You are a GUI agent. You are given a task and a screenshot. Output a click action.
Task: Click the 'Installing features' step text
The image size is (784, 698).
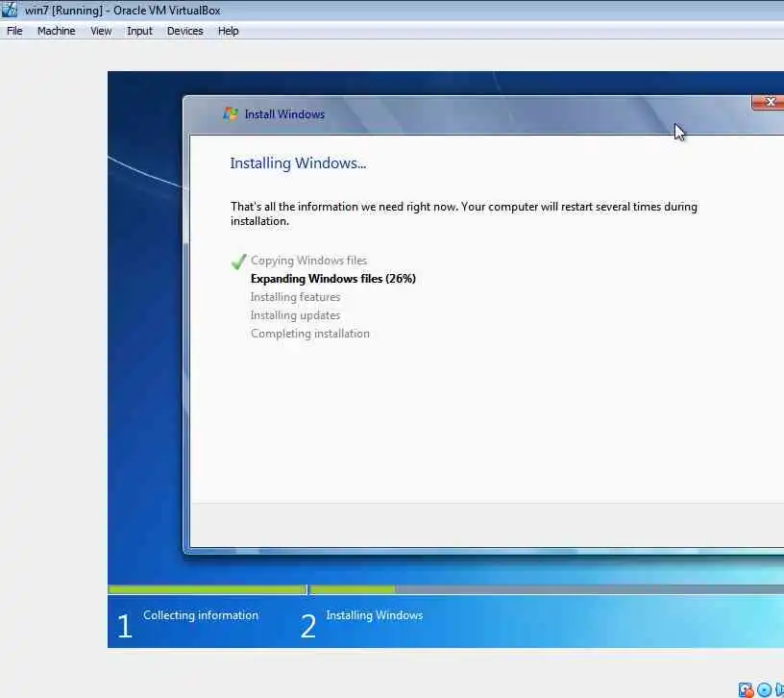[x=295, y=297]
